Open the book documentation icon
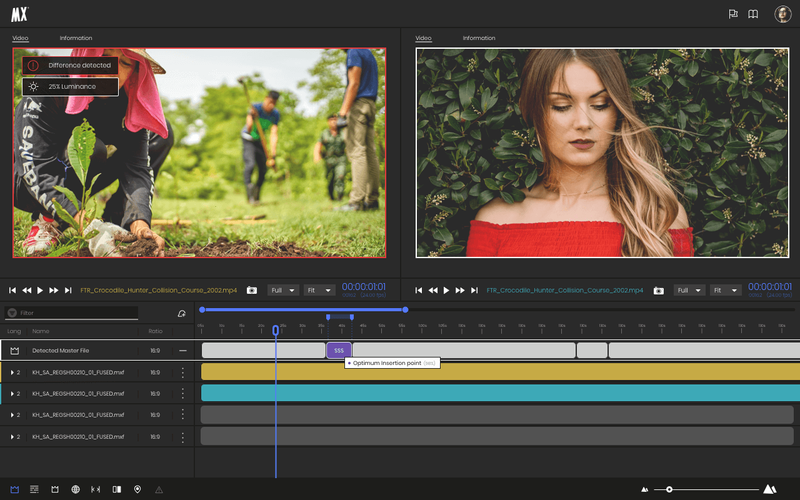The height and width of the screenshot is (500, 800). point(753,14)
